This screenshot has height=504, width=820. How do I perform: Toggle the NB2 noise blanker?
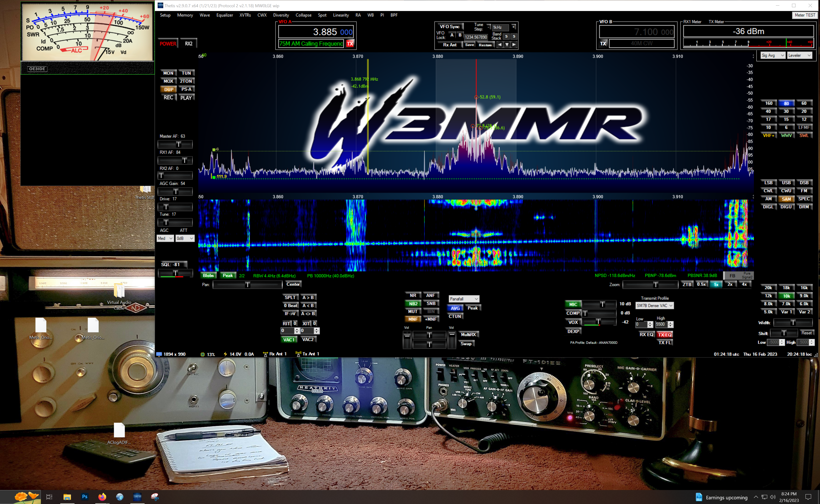pos(413,303)
